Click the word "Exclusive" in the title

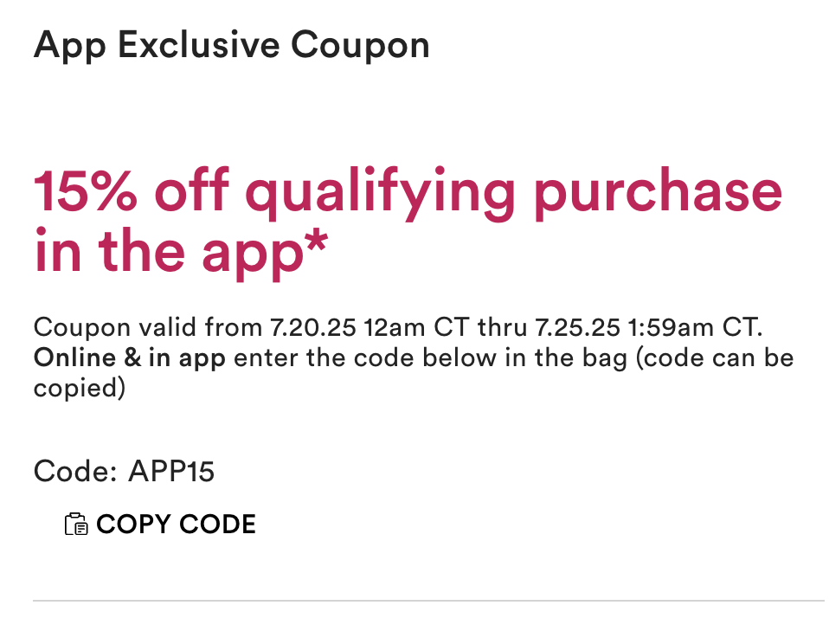click(x=198, y=45)
